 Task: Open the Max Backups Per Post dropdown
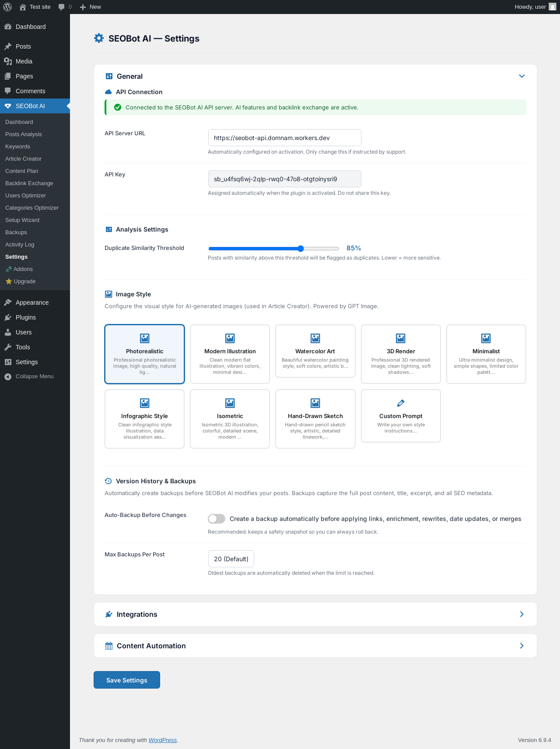[x=231, y=559]
